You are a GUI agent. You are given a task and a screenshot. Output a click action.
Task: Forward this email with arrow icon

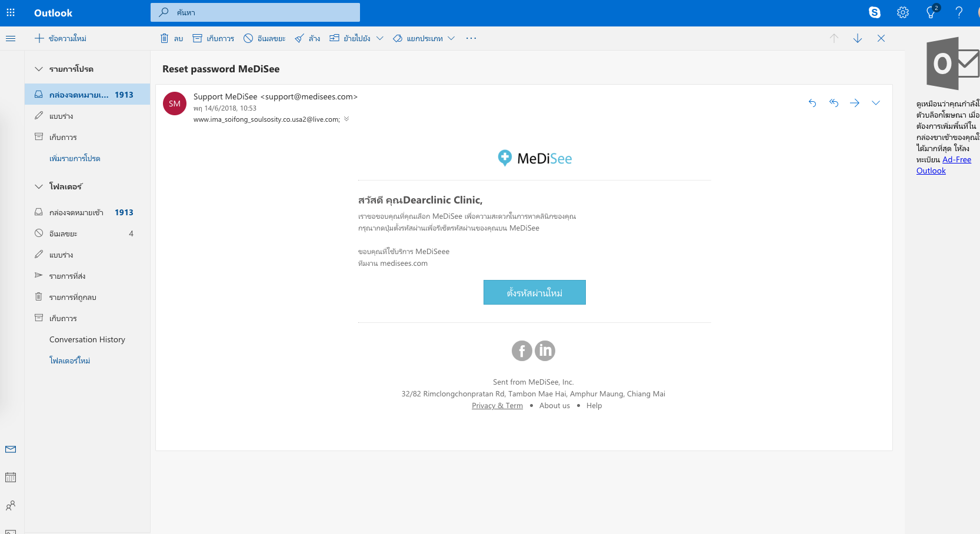[x=855, y=103]
